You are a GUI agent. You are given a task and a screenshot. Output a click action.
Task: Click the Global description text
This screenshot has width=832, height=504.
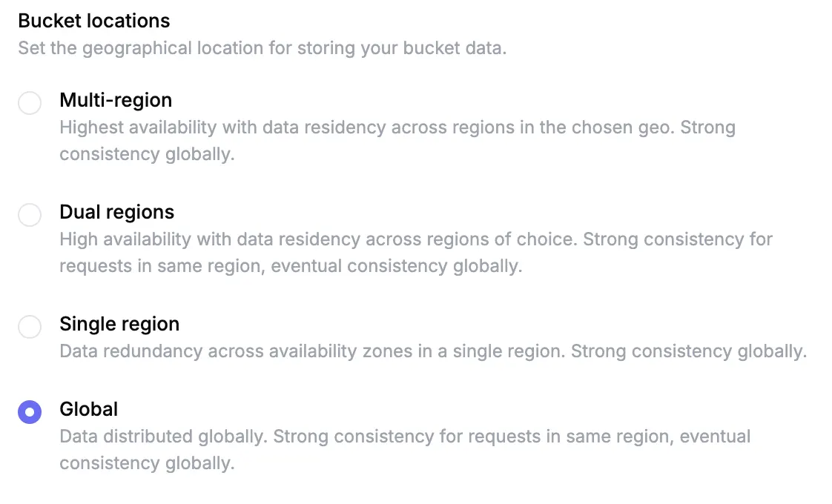click(406, 450)
